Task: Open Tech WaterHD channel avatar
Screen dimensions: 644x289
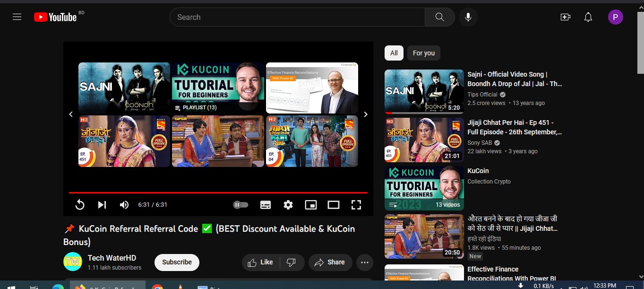Action: [73, 262]
